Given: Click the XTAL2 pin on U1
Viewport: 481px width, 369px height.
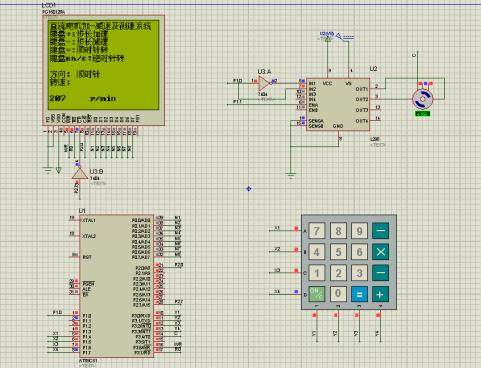Looking at the screenshot, I should [x=89, y=236].
